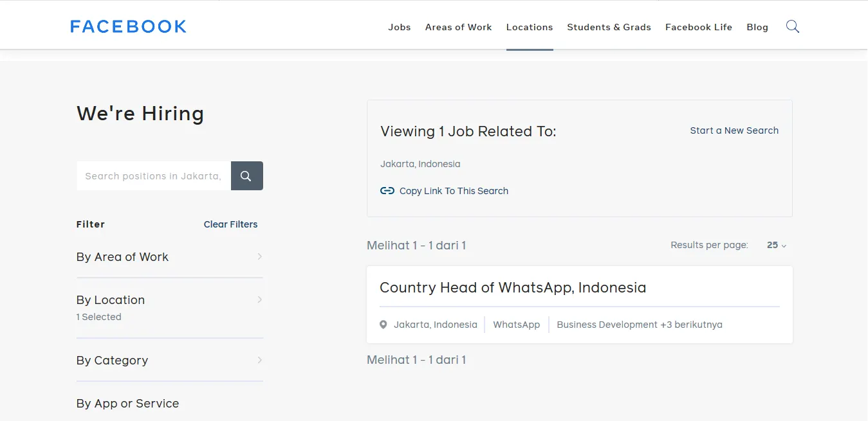
Task: Click the chain link icon to copy search link
Action: [x=387, y=191]
